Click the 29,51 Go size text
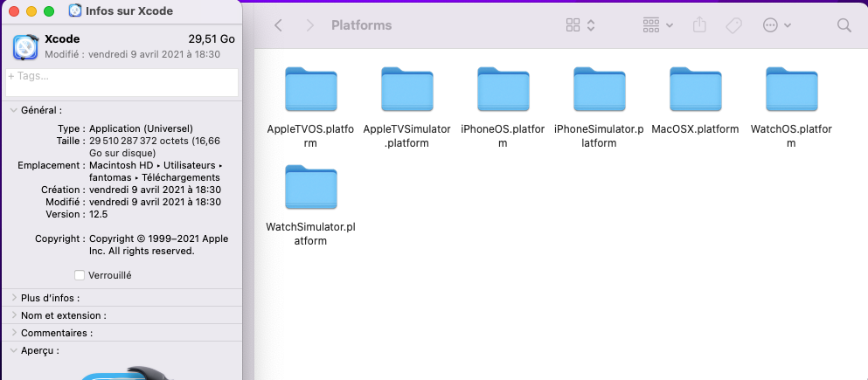This screenshot has width=868, height=380. [x=212, y=39]
